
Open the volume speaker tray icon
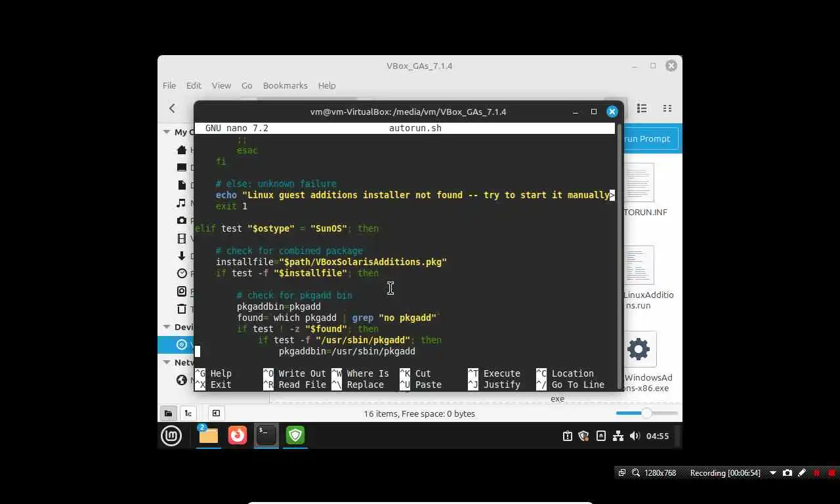(x=635, y=436)
